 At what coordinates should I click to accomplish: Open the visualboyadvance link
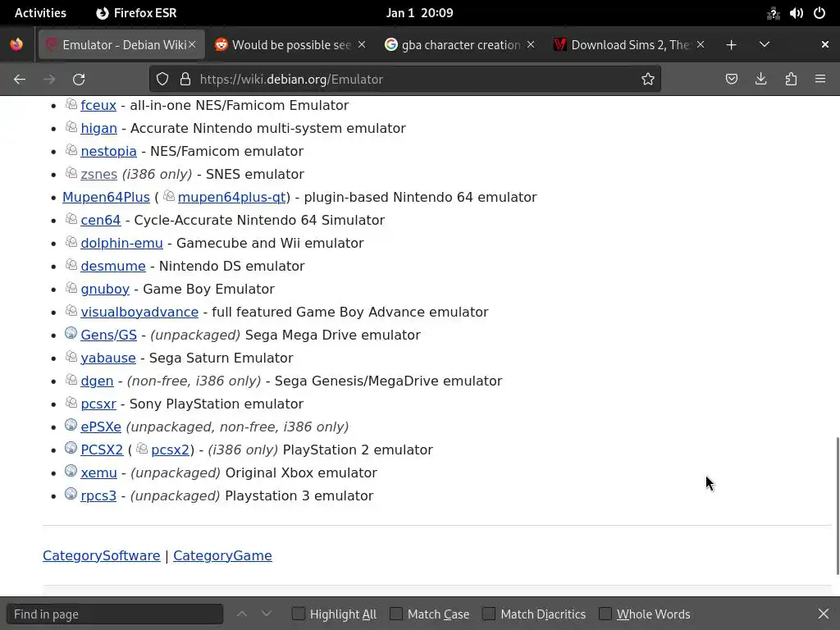click(139, 313)
